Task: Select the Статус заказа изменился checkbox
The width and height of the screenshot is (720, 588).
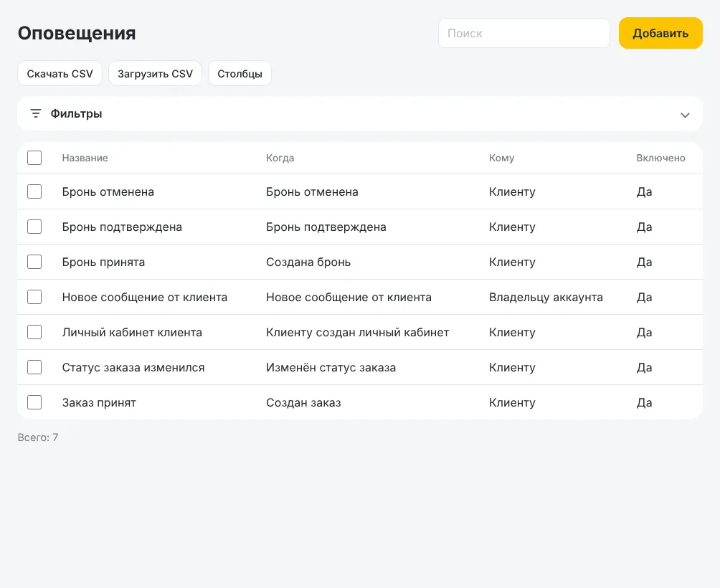Action: (x=34, y=367)
